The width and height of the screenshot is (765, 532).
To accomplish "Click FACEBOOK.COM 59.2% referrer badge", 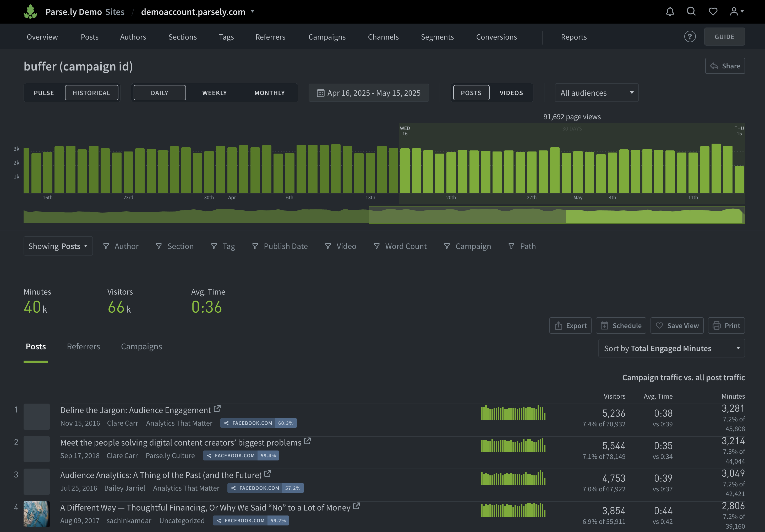I will click(251, 520).
